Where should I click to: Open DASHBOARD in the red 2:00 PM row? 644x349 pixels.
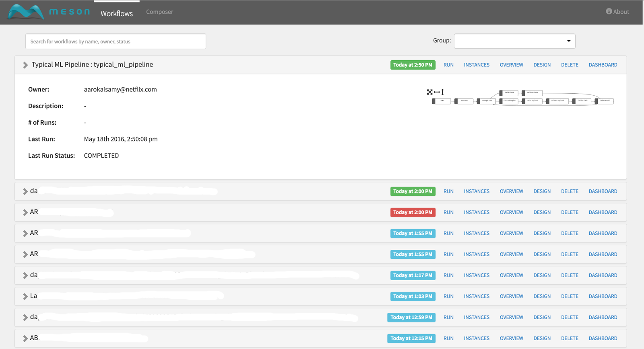pos(603,212)
